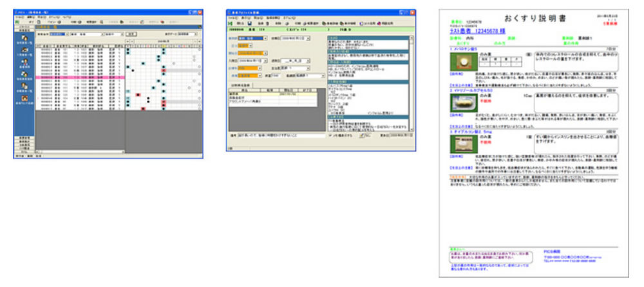Open the 退院日 date dropdown in the middle window
Image resolution: width=644 pixels, height=287 pixels.
click(295, 61)
